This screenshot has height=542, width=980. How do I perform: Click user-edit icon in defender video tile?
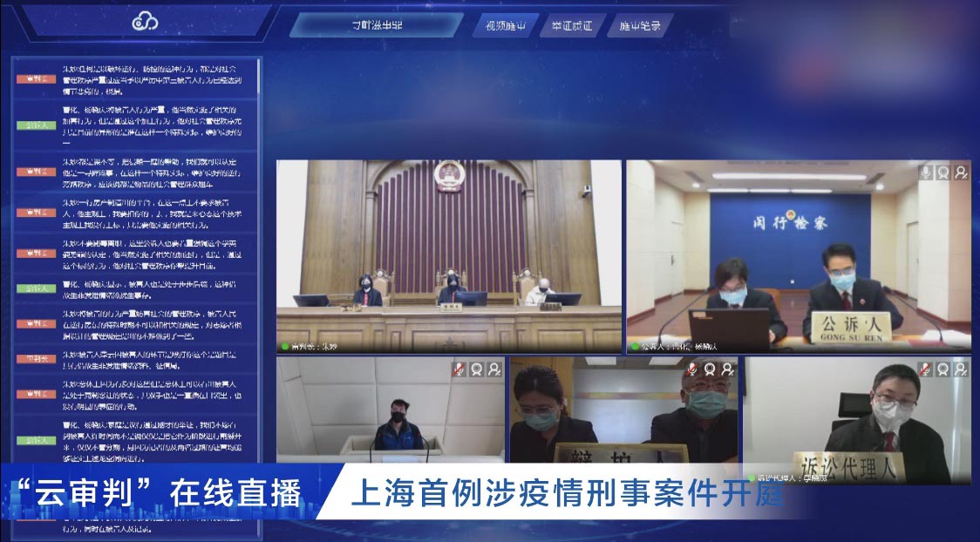point(728,369)
